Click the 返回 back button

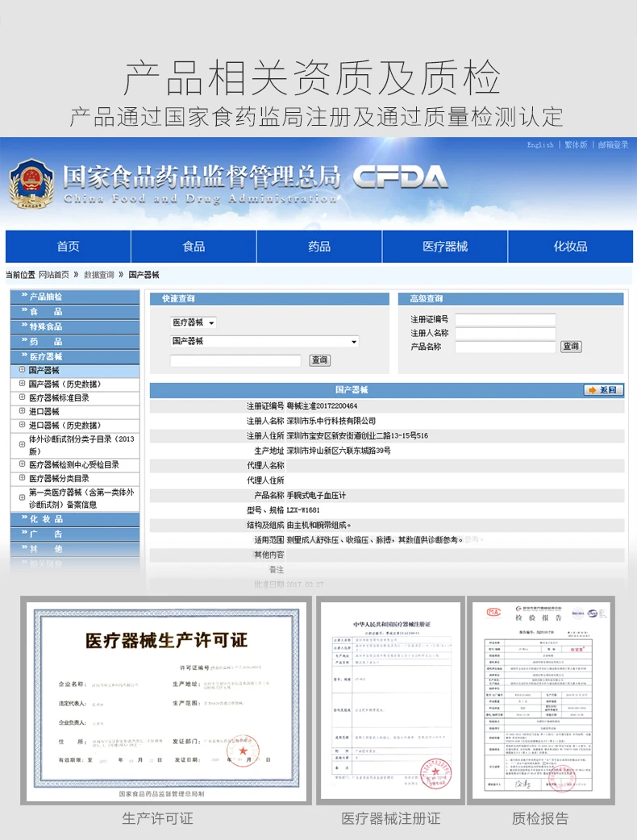click(x=604, y=390)
